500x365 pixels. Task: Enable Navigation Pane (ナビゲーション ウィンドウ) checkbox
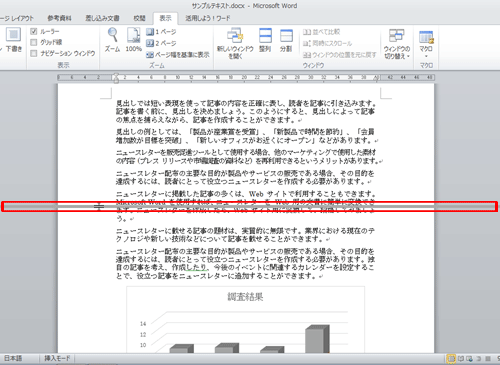tap(34, 53)
